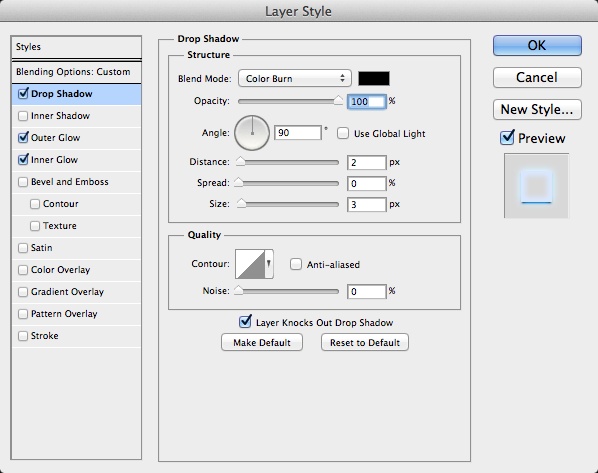
Task: Enable the Inner Shadow checkbox
Action: 23,116
